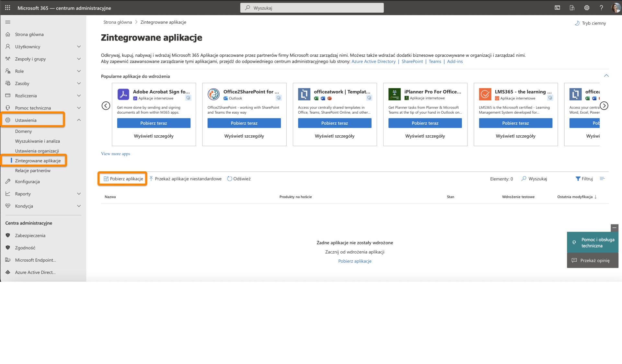
Task: Click the Adobe Acrobat Sign app icon
Action: point(123,94)
